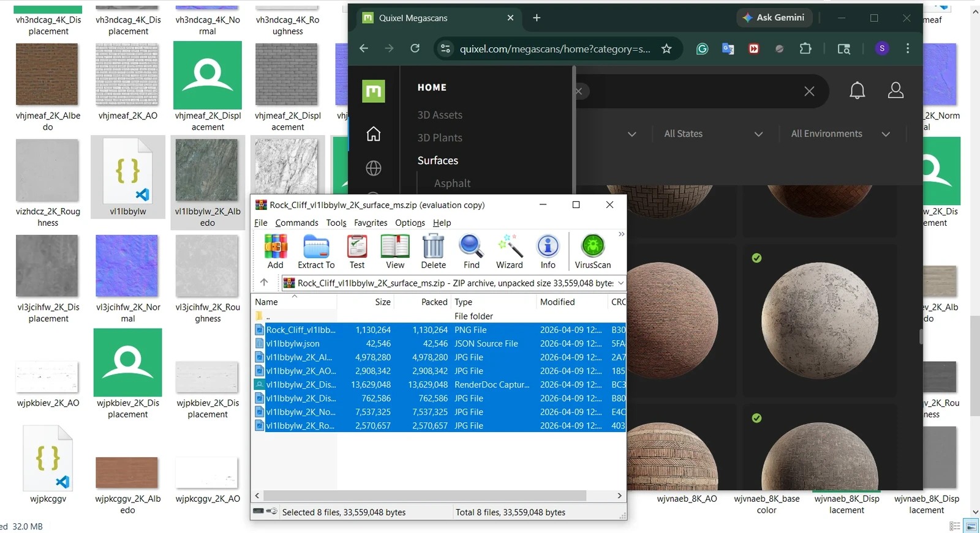Click the Quixel Megascans logo icon
Screen dimensions: 980x533
374,92
